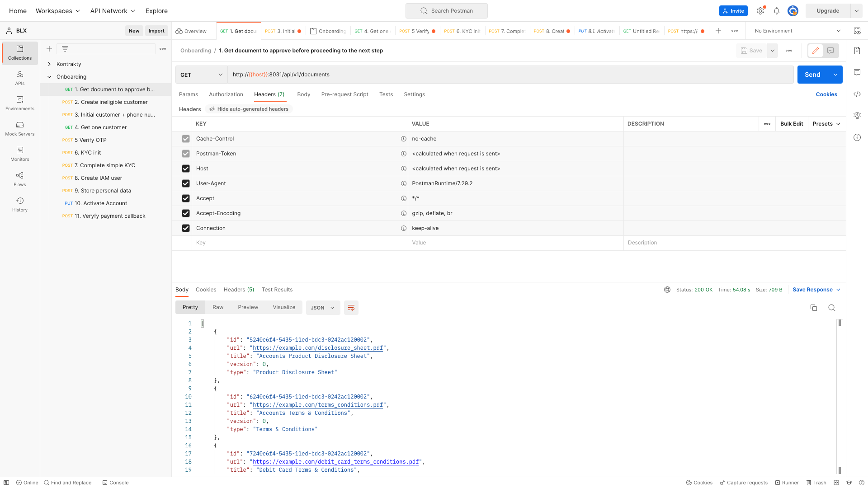Switch to the Pre-request Script tab
This screenshot has height=488, width=868.
coord(344,94)
